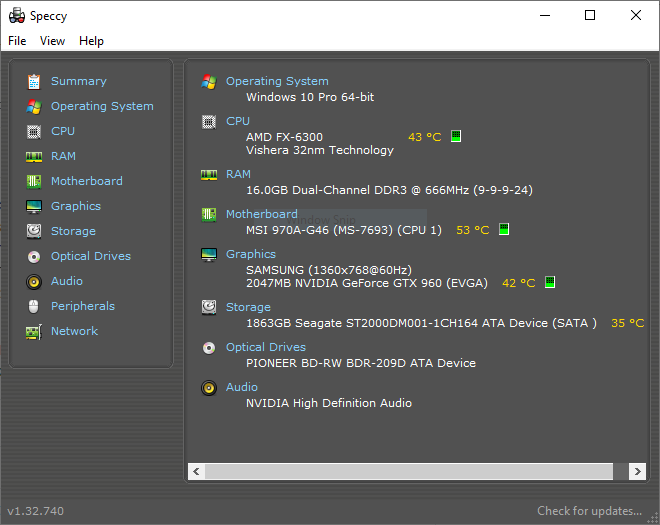Open the File menu
The height and width of the screenshot is (525, 660).
click(17, 41)
